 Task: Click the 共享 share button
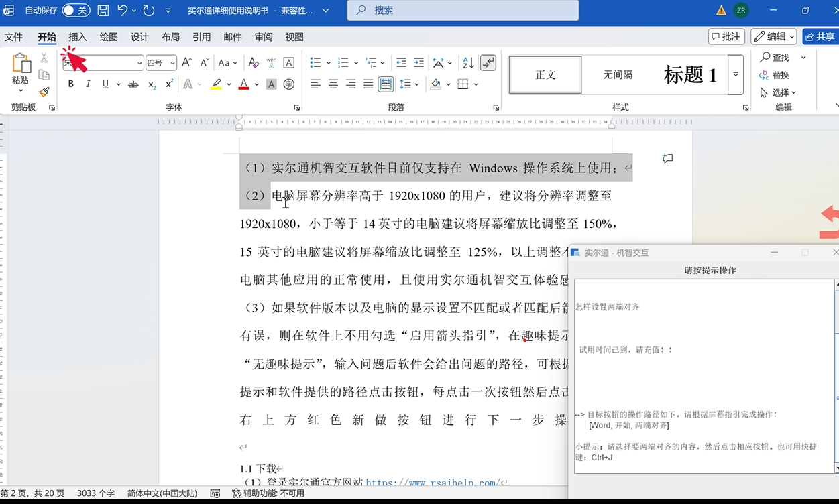coord(820,36)
